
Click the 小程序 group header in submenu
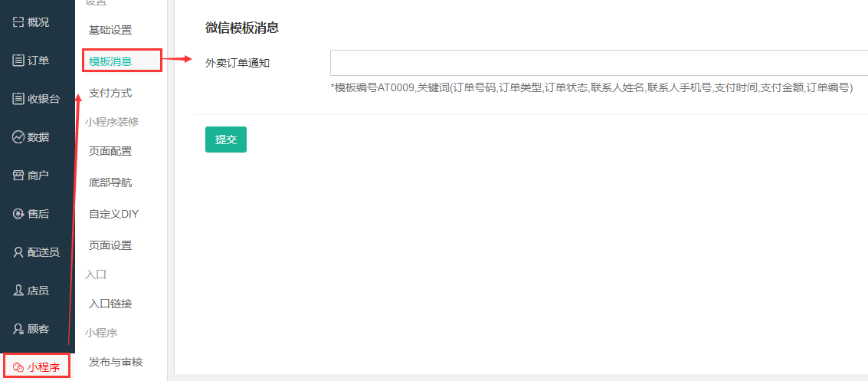pos(101,333)
